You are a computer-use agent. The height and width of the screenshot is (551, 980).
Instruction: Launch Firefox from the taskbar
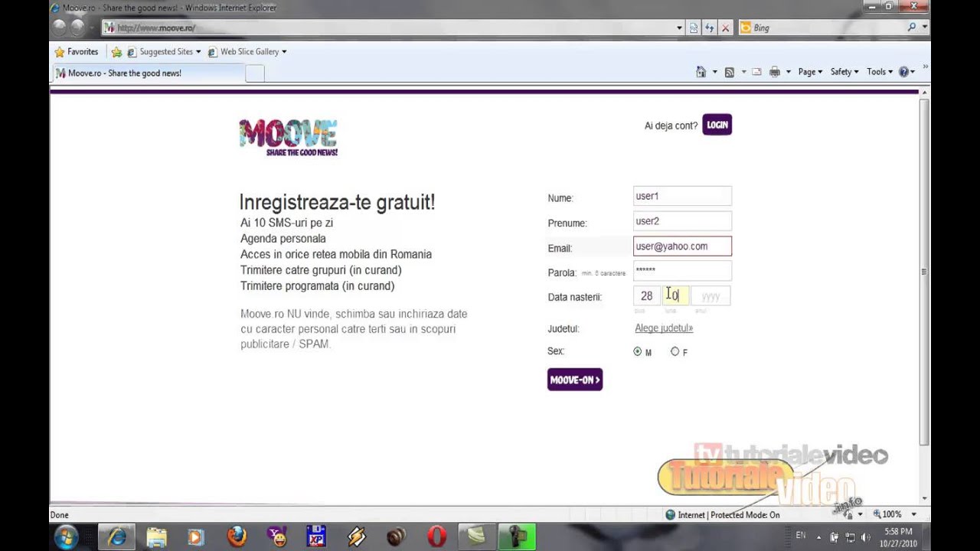(236, 537)
